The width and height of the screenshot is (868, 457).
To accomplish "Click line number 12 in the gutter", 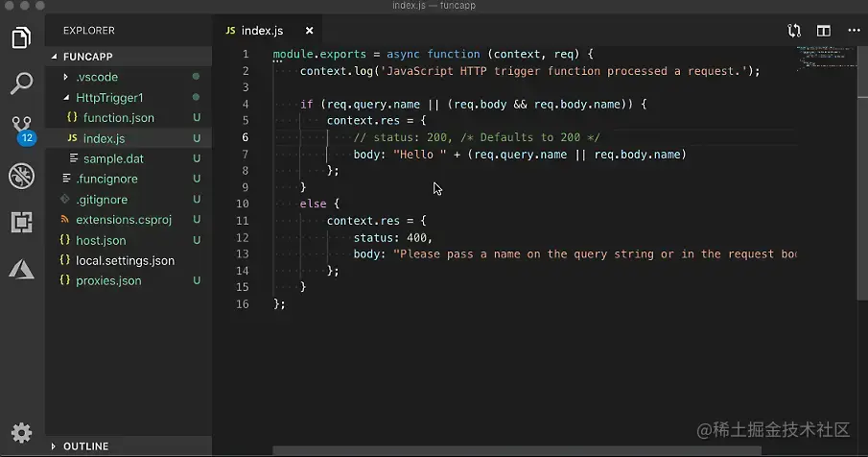I will 243,238.
